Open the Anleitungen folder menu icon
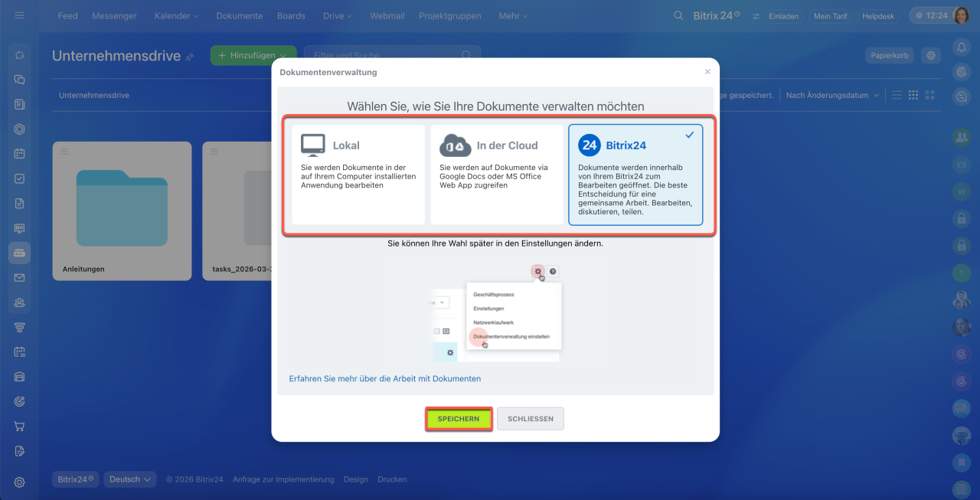Screen dimensions: 980x500 click(x=64, y=152)
